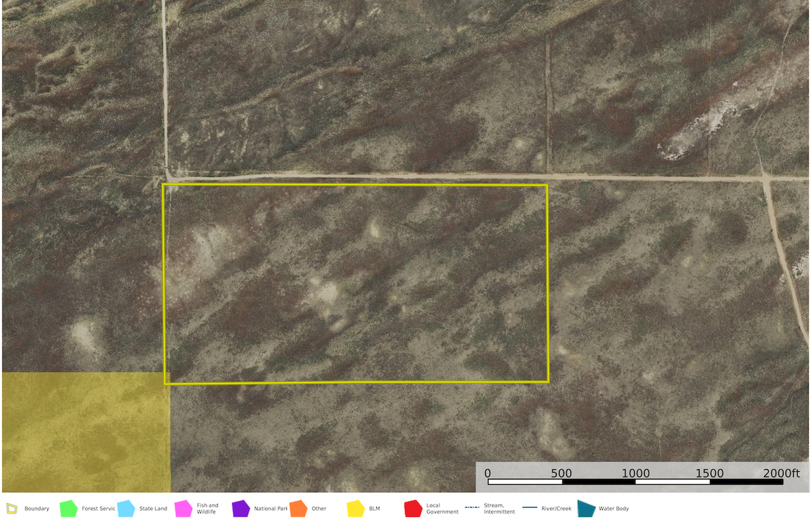812x530 pixels.
Task: Select the teal Water Body legend icon
Action: 586,509
